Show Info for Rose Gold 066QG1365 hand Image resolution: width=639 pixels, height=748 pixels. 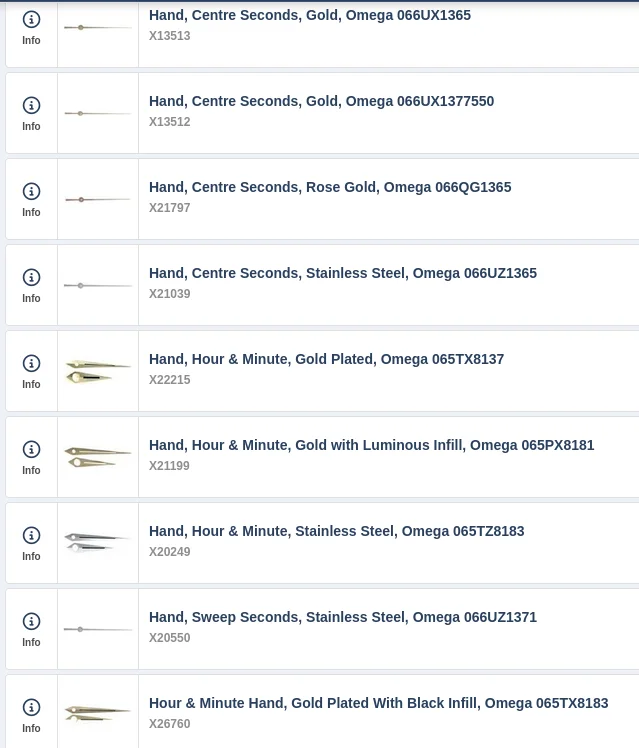click(31, 198)
